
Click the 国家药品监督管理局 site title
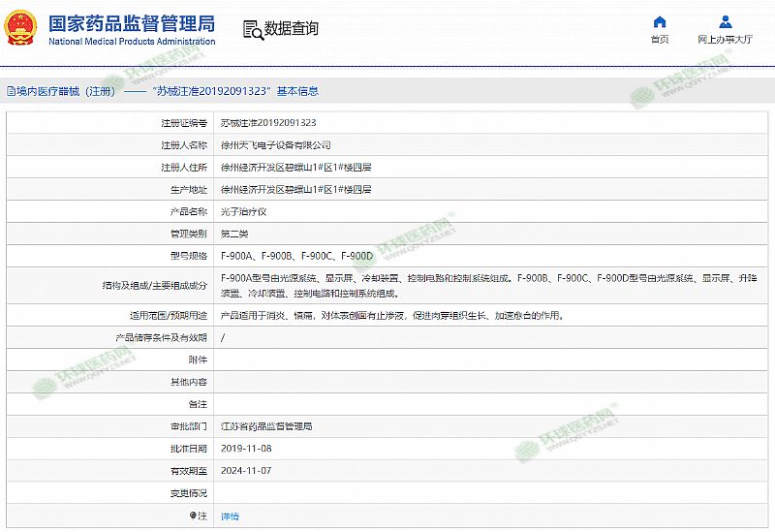(x=131, y=23)
